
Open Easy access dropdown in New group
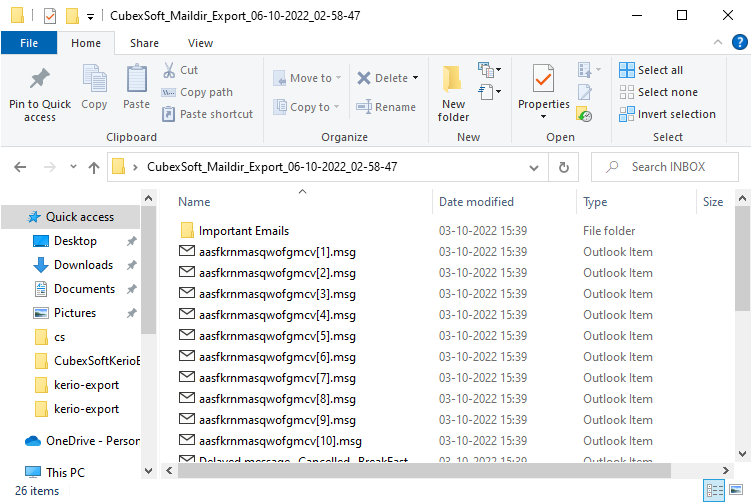[489, 91]
